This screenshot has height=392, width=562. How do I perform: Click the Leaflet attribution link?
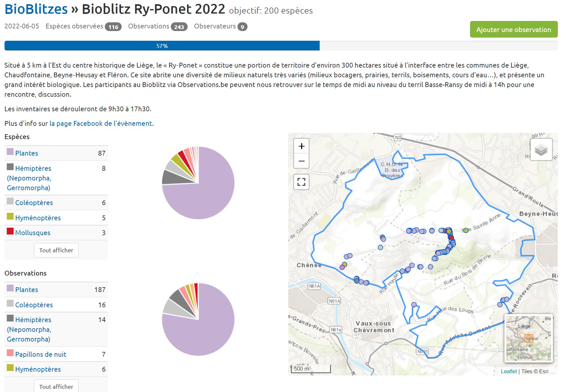[509, 371]
